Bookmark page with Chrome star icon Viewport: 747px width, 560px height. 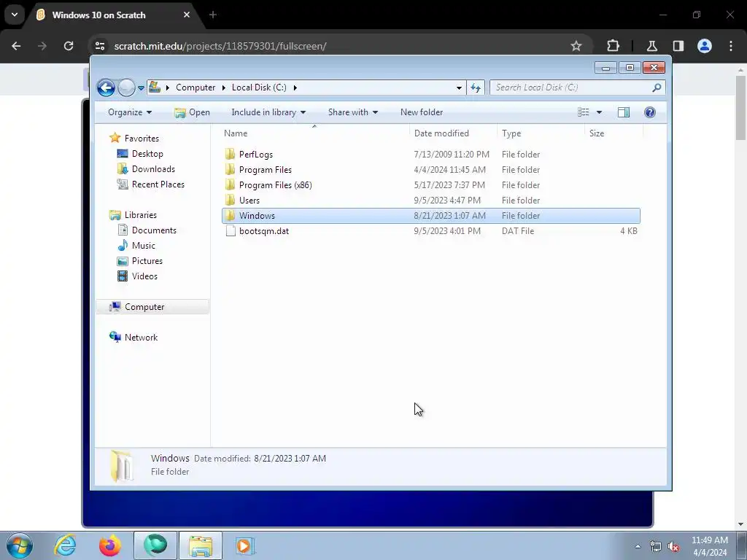(576, 46)
